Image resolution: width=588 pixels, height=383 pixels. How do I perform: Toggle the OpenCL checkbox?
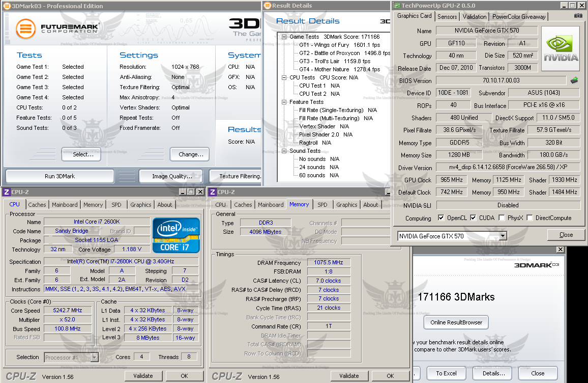(x=441, y=218)
